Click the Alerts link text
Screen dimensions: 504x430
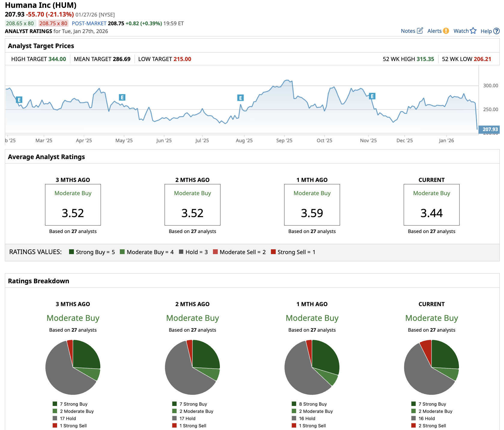434,31
